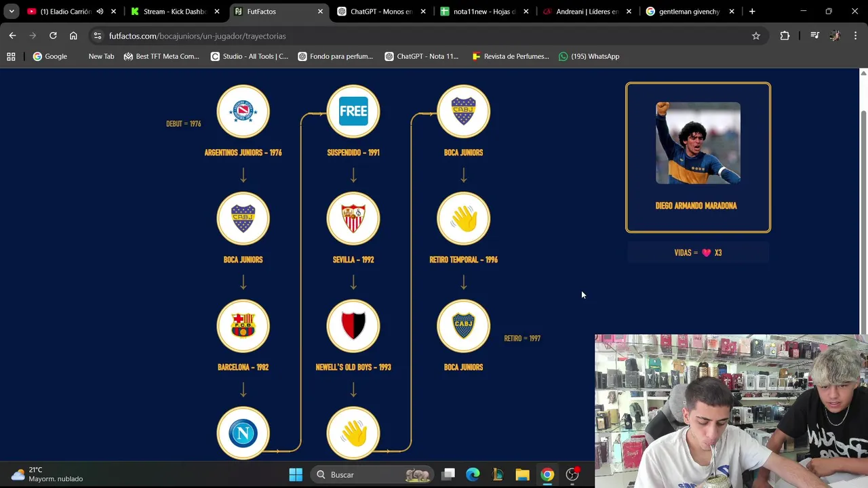Click the Boca Juniors crest above Retiro Temporal
Screen dimensions: 868x488
463,111
